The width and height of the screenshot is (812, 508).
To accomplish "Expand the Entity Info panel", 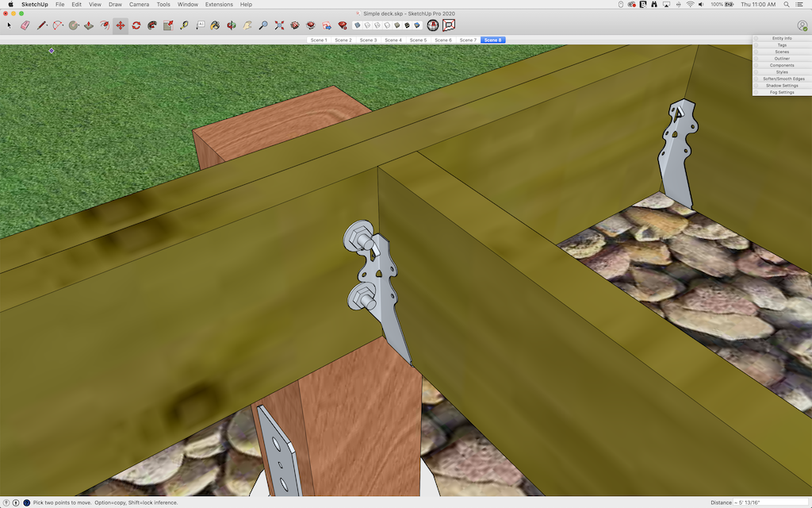I will tap(782, 38).
